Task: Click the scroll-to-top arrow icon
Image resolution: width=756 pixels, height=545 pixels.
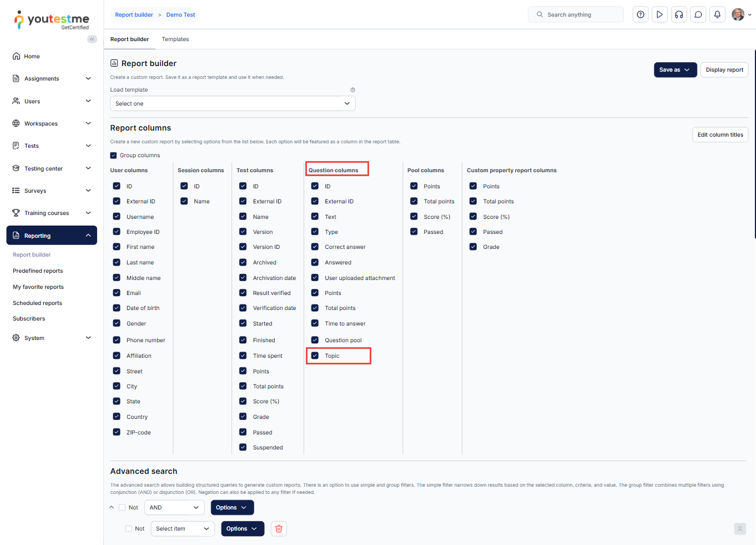Action: tap(740, 529)
